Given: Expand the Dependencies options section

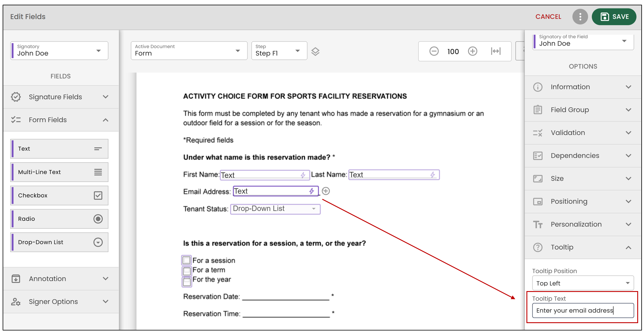Looking at the screenshot, I should point(583,156).
